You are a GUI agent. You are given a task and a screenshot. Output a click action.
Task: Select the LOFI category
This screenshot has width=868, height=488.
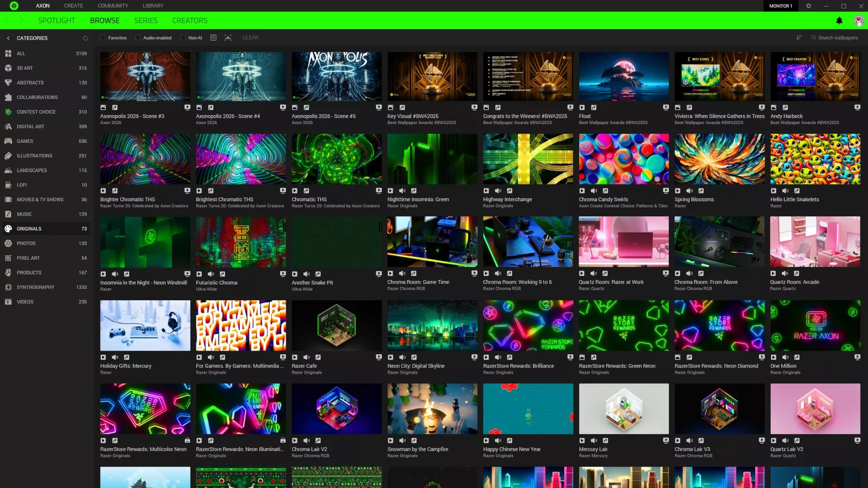tap(45, 185)
